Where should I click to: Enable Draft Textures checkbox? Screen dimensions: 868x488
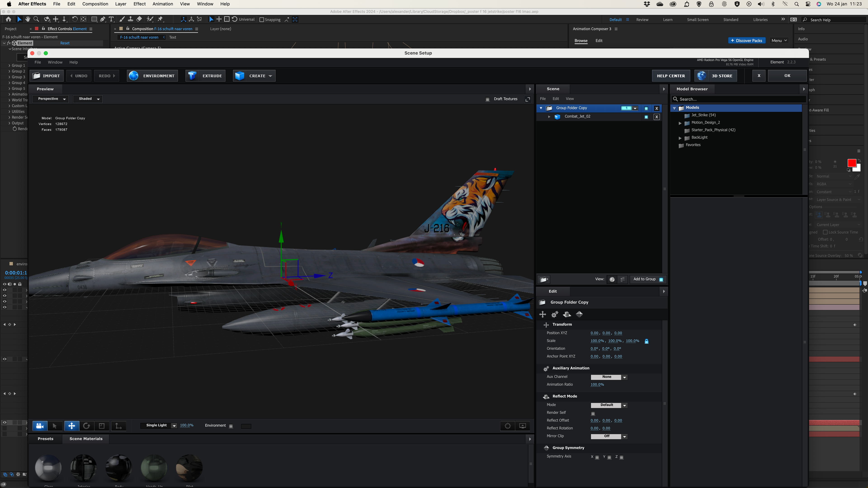pos(488,99)
